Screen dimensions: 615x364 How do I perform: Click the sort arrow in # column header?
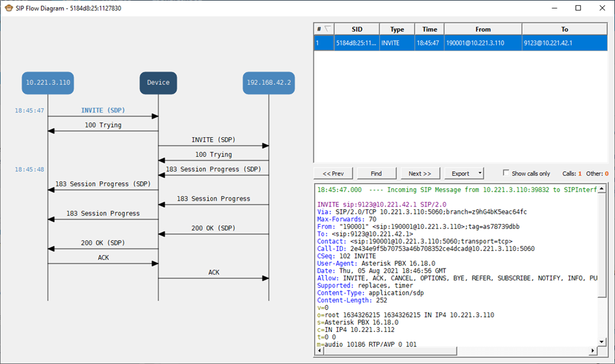click(327, 29)
